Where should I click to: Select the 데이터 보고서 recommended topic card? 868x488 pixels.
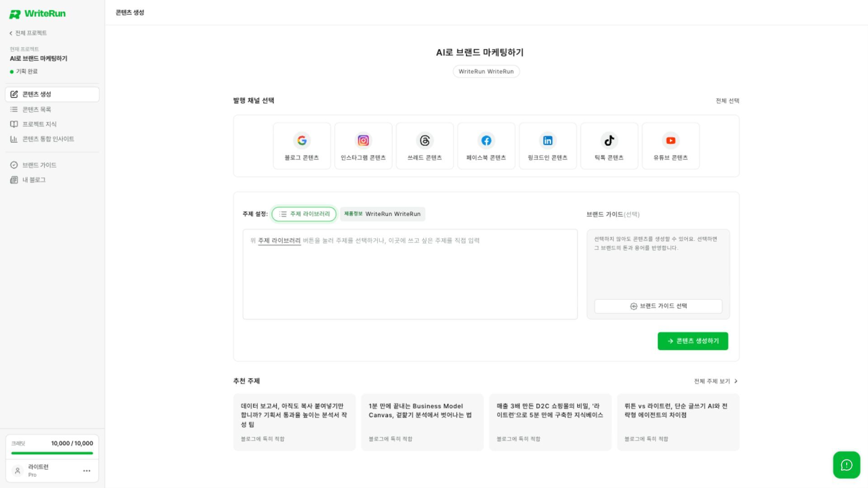294,422
